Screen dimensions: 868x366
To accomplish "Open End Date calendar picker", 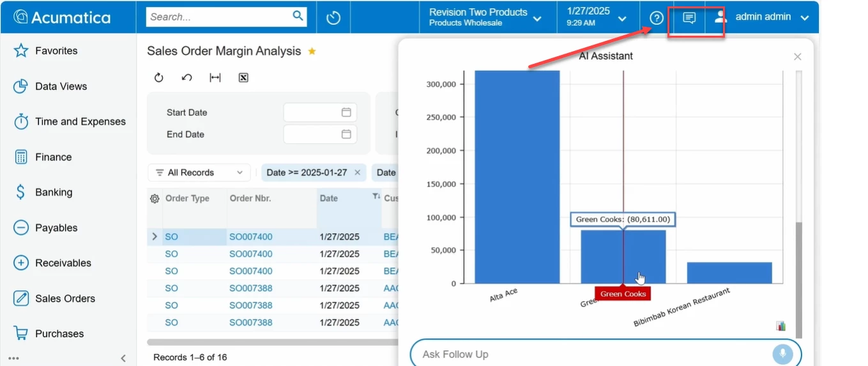I will pyautogui.click(x=346, y=134).
